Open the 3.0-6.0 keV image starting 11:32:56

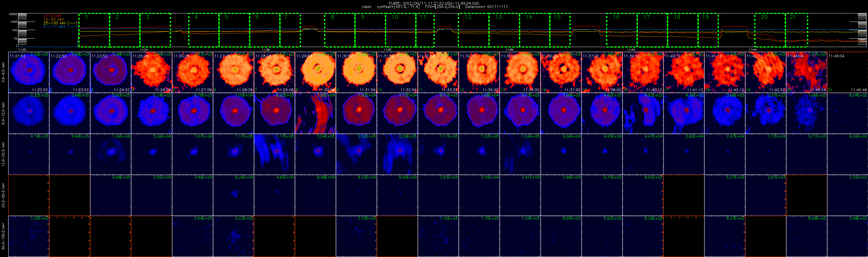pos(438,72)
